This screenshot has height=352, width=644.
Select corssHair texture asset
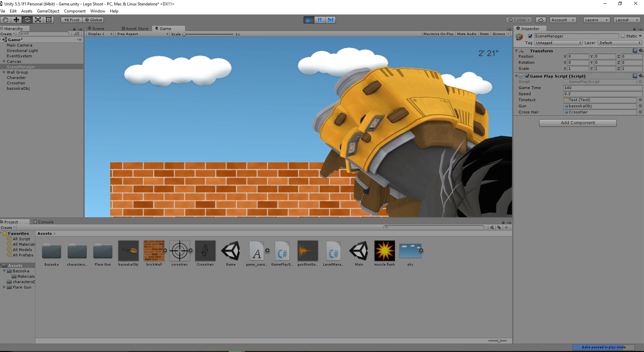pyautogui.click(x=180, y=253)
